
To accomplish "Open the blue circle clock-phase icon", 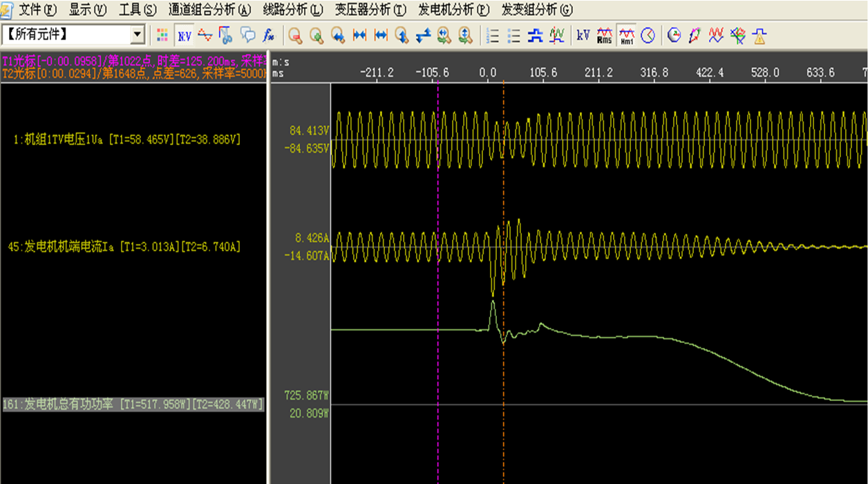I will (x=648, y=35).
